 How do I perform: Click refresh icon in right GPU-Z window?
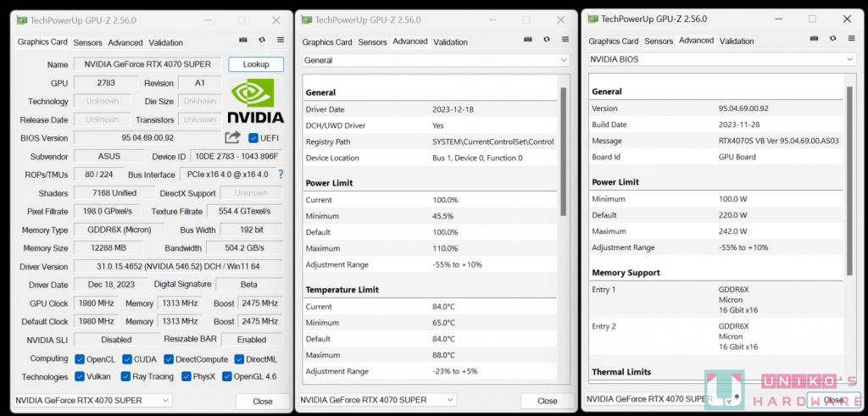833,38
